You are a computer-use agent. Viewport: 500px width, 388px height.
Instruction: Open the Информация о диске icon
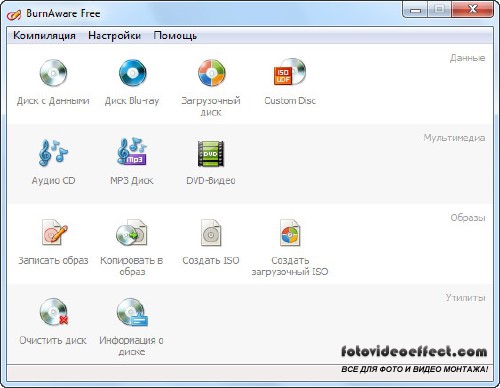(132, 312)
